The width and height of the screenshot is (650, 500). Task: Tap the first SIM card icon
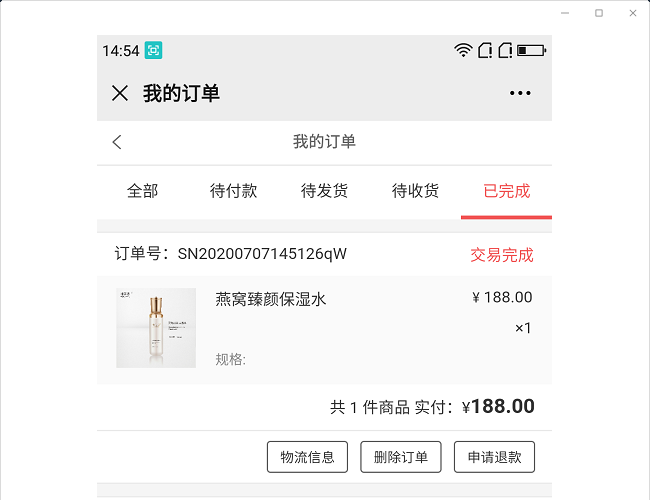(x=485, y=50)
